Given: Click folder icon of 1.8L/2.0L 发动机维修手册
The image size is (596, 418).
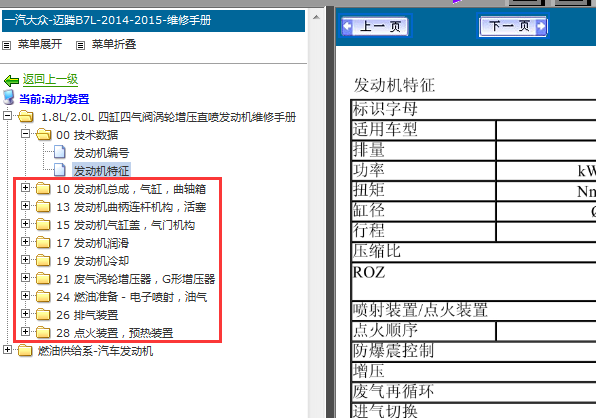Looking at the screenshot, I should [25, 116].
